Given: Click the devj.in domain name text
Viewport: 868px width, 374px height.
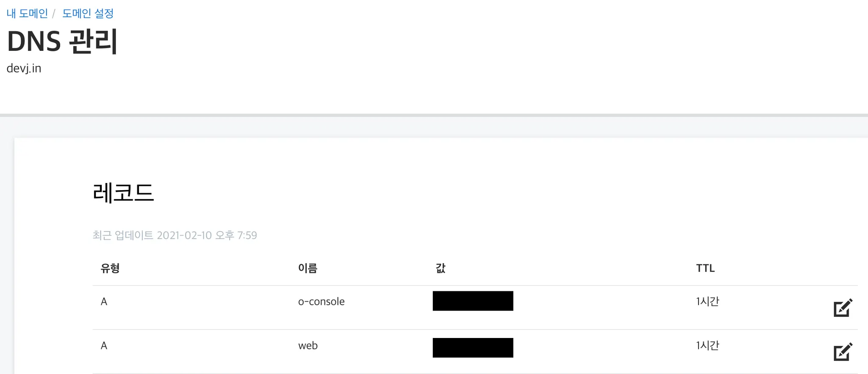Looking at the screenshot, I should tap(24, 68).
